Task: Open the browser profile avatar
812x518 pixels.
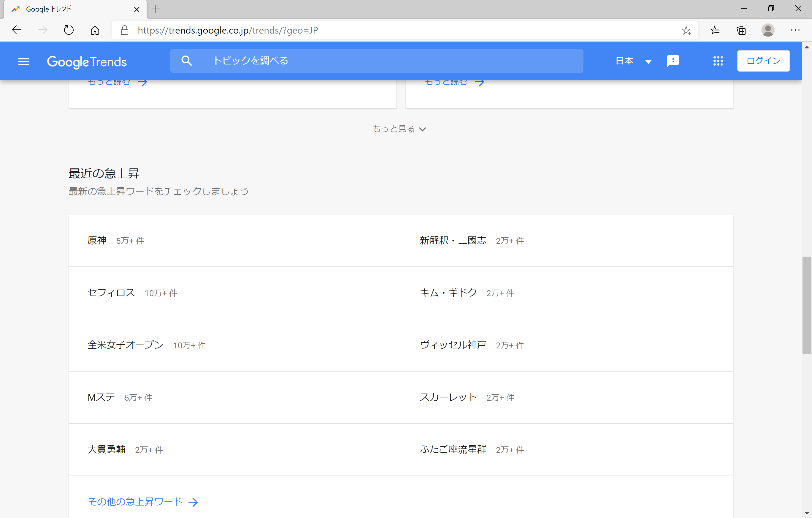Action: click(x=768, y=30)
